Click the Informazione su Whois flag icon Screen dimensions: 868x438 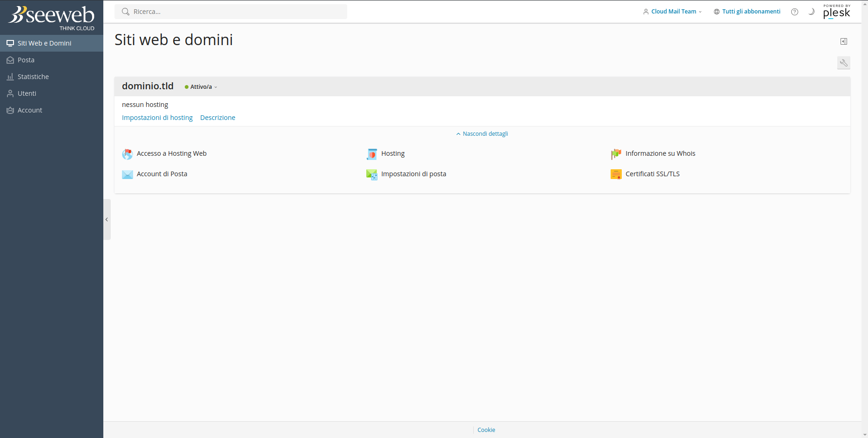click(x=616, y=154)
